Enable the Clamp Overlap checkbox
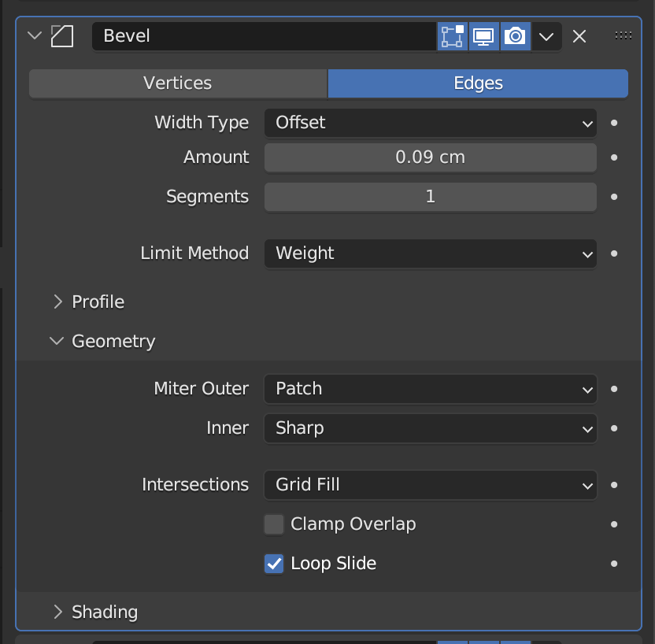655x644 pixels. click(x=273, y=524)
